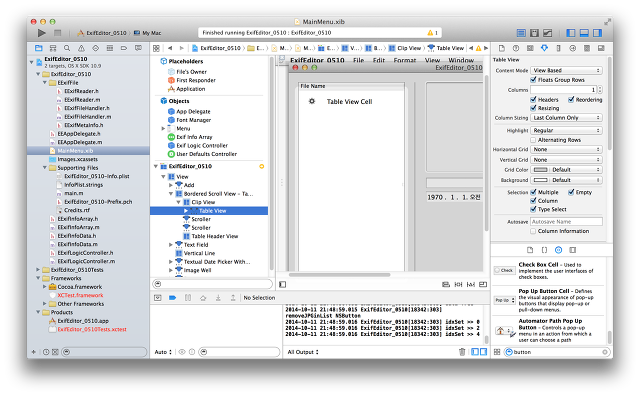Show the Code Snippet library
The width and height of the screenshot is (640, 396).
pos(544,250)
